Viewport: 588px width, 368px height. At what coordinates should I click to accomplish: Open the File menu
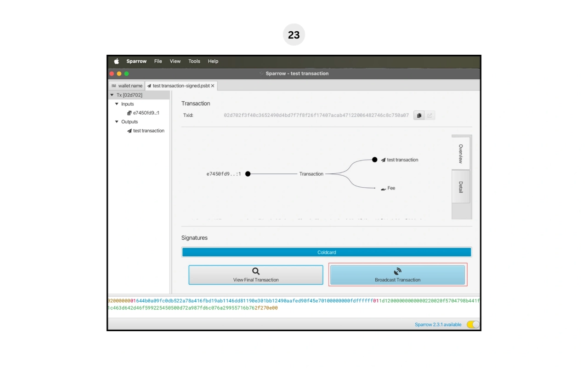click(x=158, y=61)
